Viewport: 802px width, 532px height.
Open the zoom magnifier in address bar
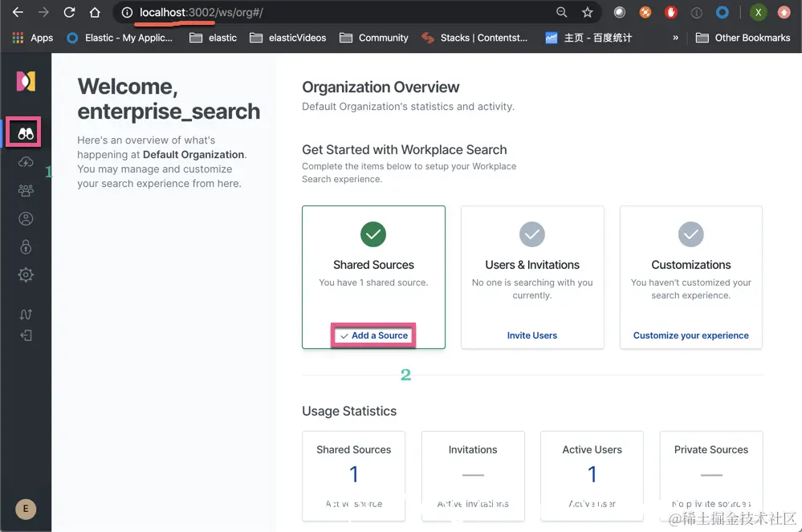[562, 12]
